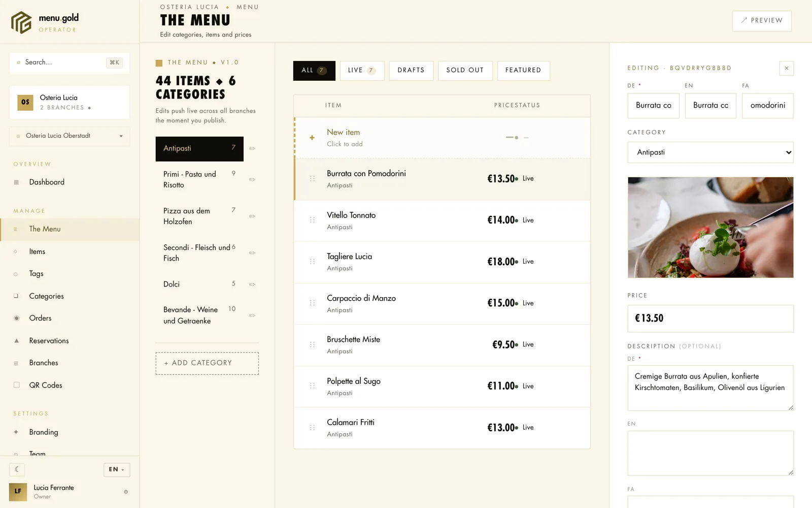
Task: Switch to the Featured filter tab
Action: 524,71
